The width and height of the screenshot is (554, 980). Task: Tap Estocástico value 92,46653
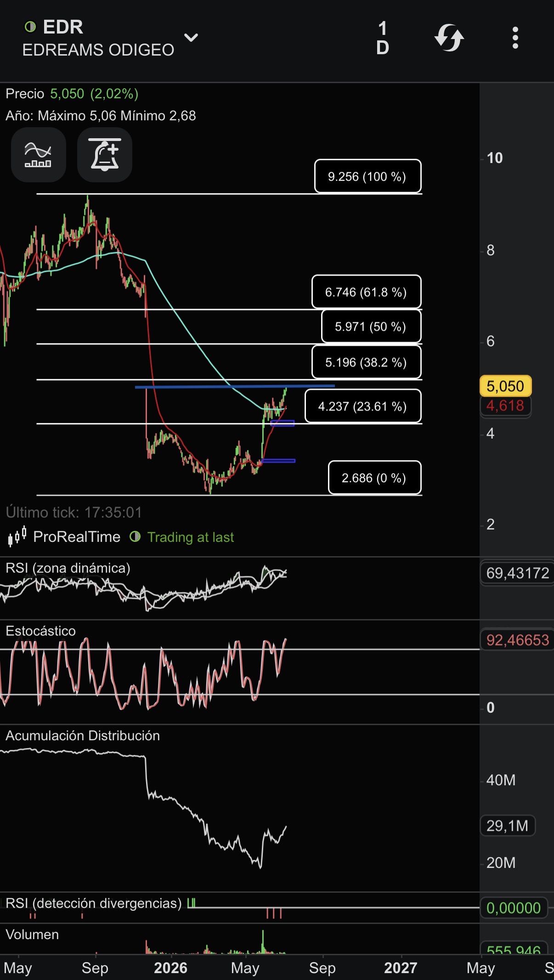tap(517, 640)
